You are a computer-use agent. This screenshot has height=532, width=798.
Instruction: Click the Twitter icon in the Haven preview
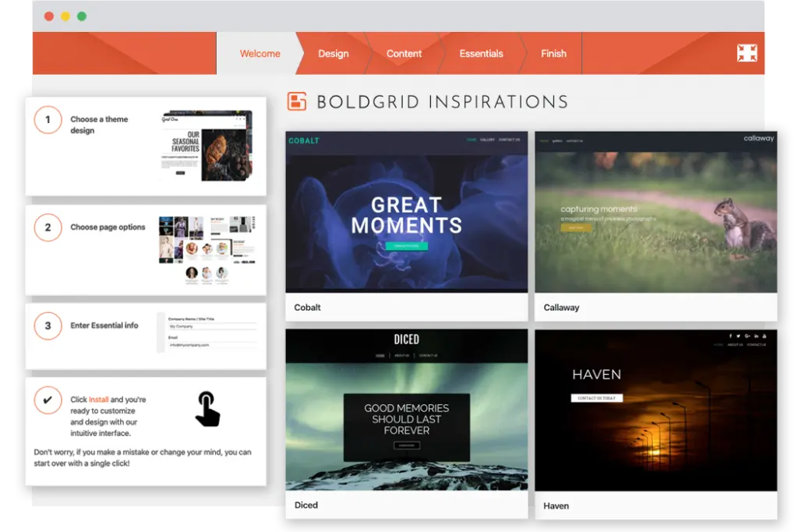[x=738, y=336]
